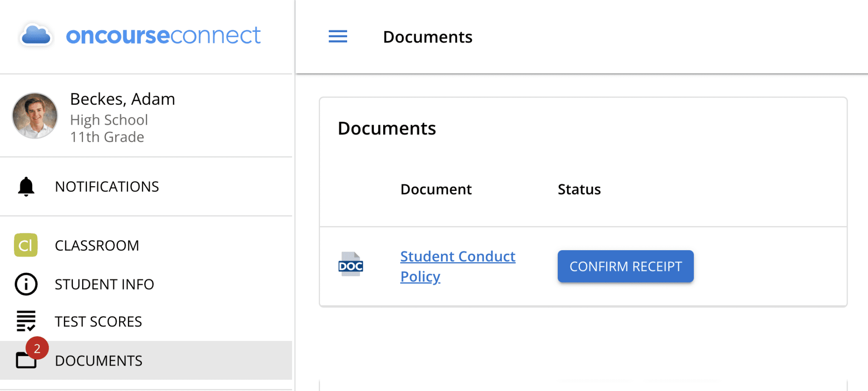The image size is (868, 391).
Task: Click the Notifications bell icon
Action: pyautogui.click(x=26, y=187)
